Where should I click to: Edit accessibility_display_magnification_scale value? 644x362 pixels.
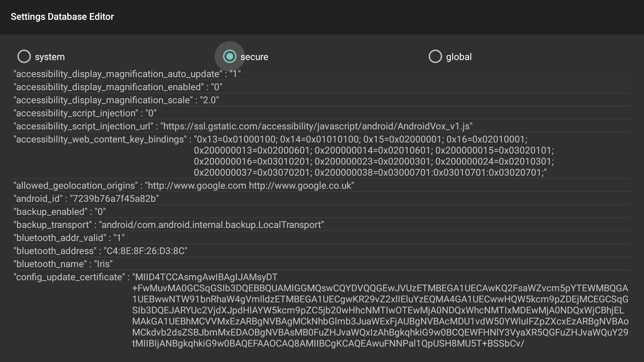tap(116, 100)
